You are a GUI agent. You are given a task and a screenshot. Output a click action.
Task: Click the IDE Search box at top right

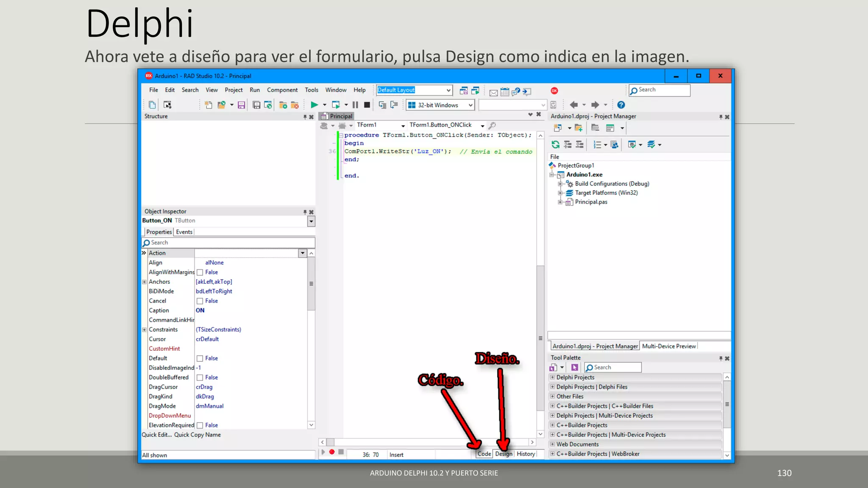659,90
